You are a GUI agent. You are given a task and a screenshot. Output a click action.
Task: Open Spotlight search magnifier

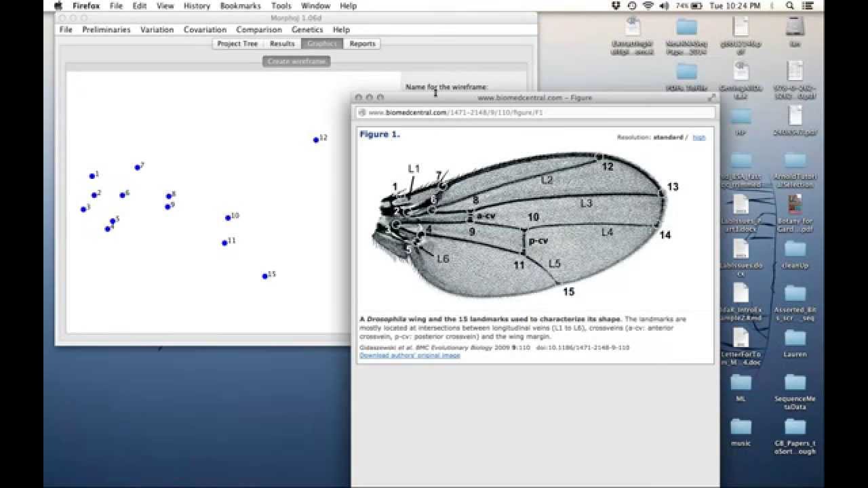(x=790, y=5)
